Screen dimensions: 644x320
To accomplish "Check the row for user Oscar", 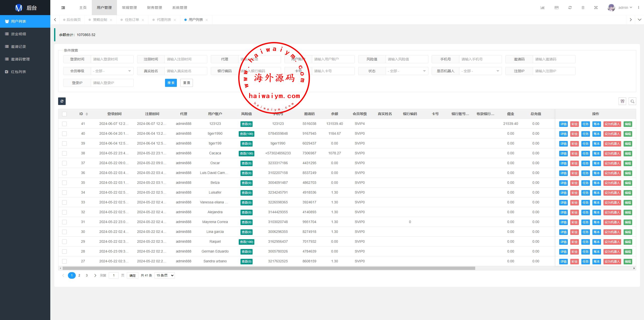I will (x=64, y=163).
